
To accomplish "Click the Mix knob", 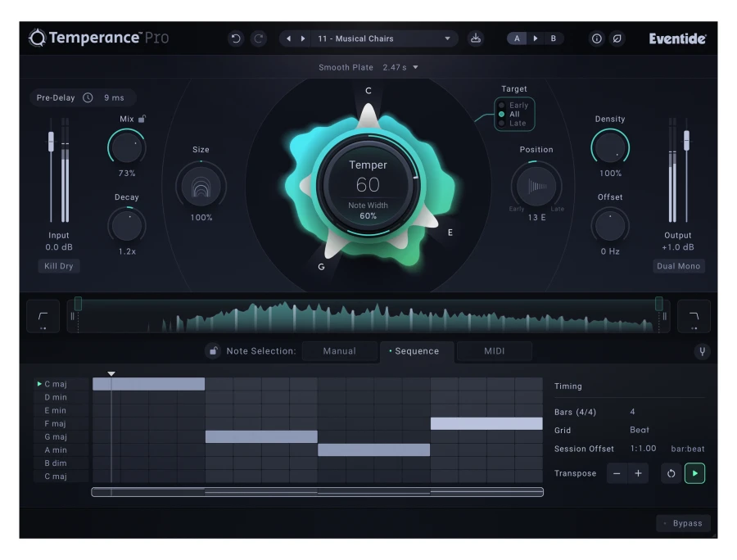I will [x=126, y=147].
